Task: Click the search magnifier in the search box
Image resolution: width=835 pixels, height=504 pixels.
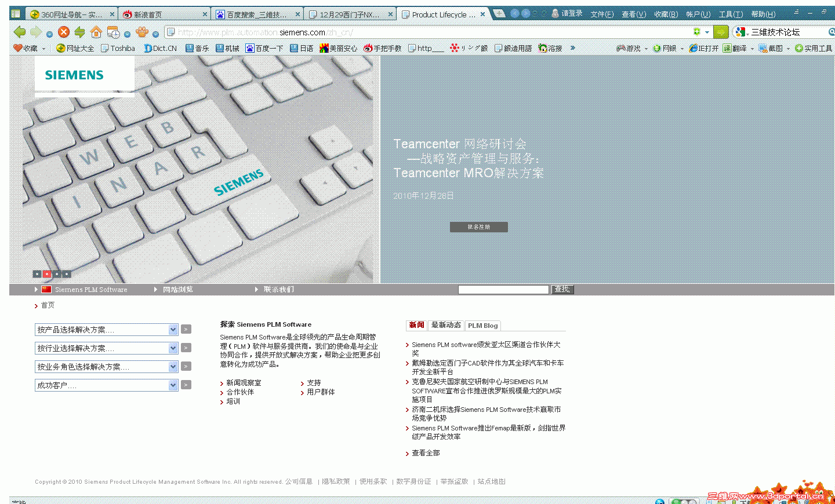Action: click(831, 32)
